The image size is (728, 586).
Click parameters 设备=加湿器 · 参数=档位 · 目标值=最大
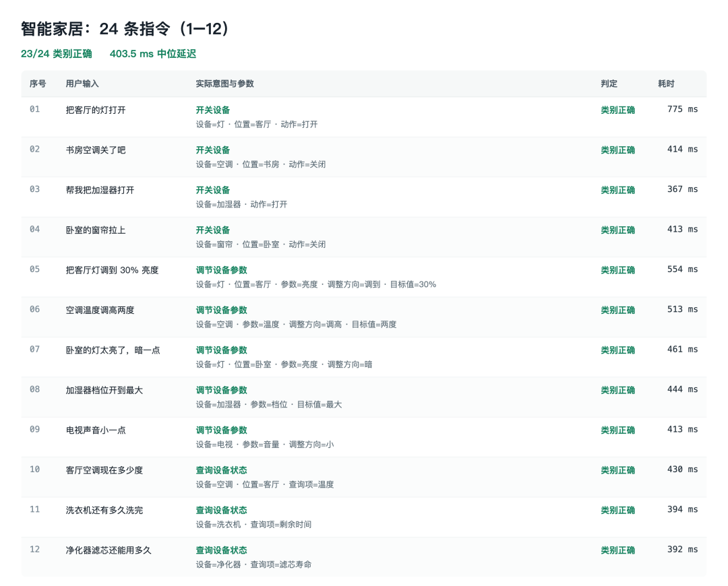[x=269, y=404]
